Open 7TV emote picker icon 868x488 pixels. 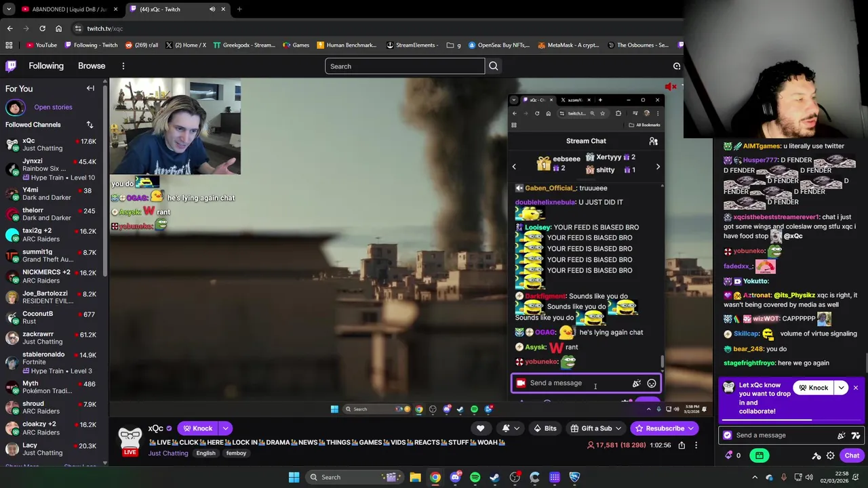click(x=855, y=436)
